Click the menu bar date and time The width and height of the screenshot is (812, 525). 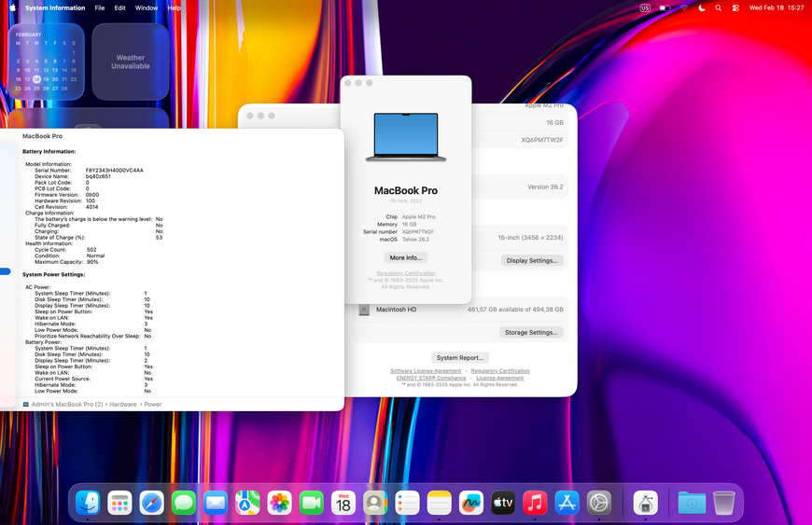click(777, 7)
